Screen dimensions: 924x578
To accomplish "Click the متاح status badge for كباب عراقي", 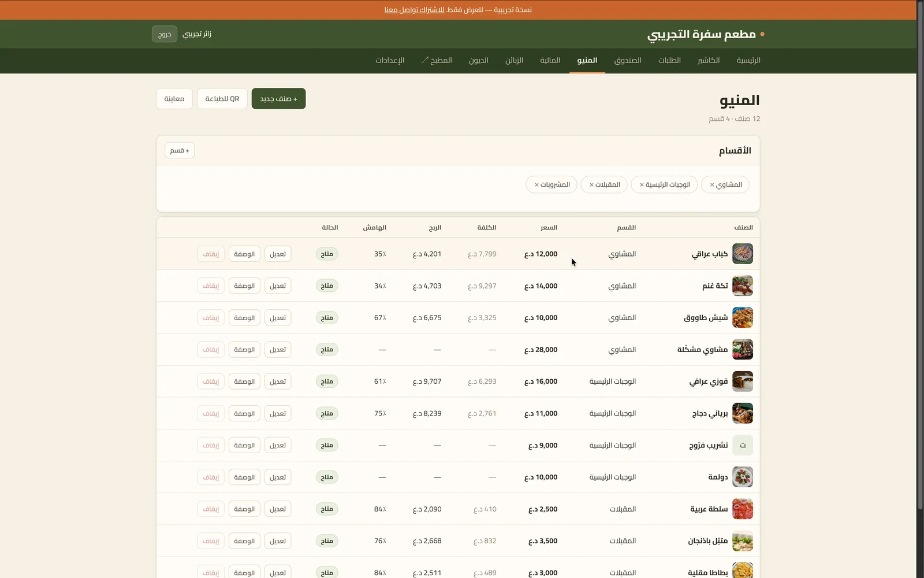I will click(327, 254).
